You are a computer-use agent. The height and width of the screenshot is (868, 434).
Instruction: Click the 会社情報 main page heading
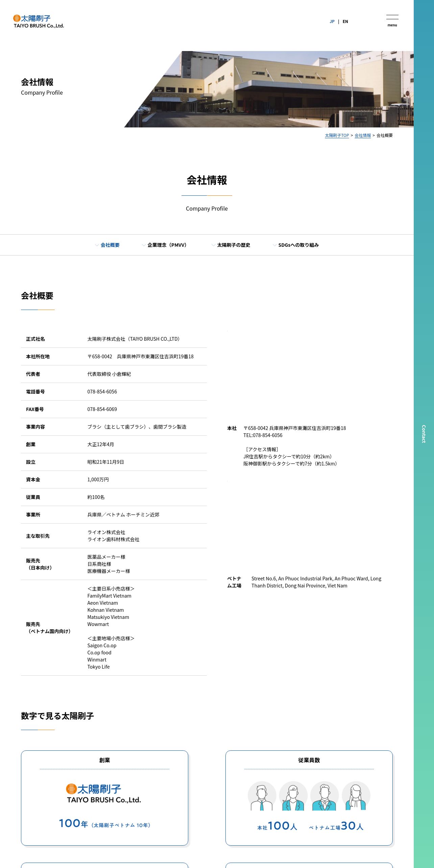point(207,180)
